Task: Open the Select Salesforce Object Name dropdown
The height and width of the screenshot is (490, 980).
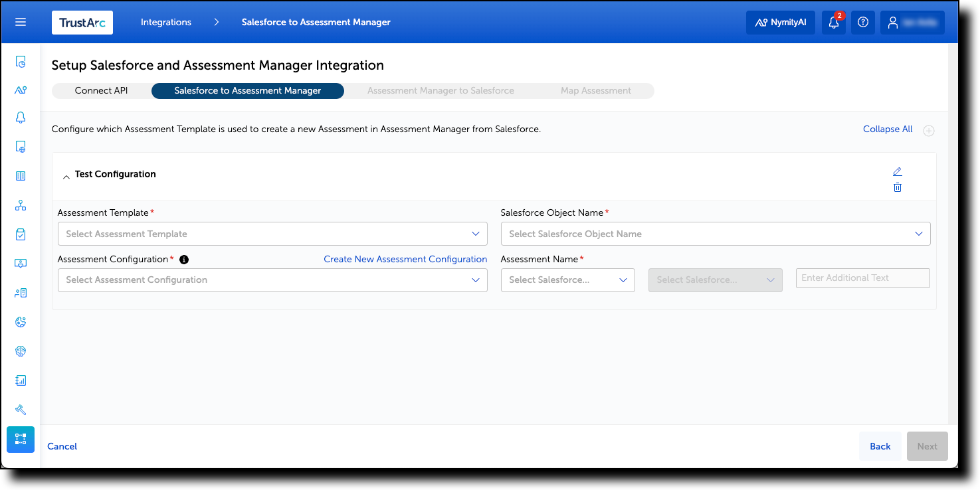Action: [x=715, y=234]
